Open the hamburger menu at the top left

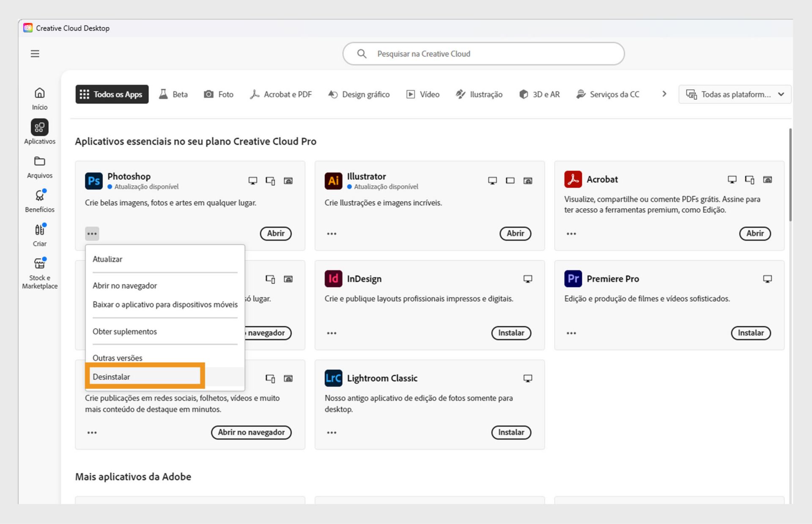coord(35,54)
